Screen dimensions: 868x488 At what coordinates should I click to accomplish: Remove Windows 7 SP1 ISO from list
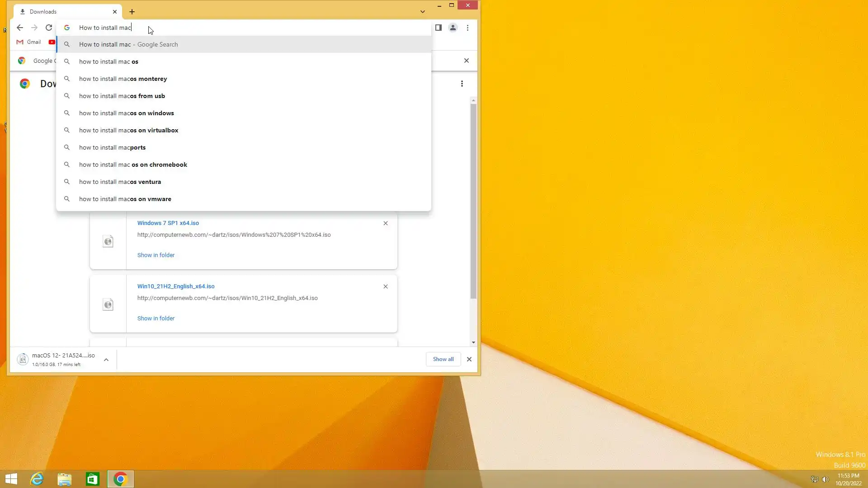(x=385, y=223)
